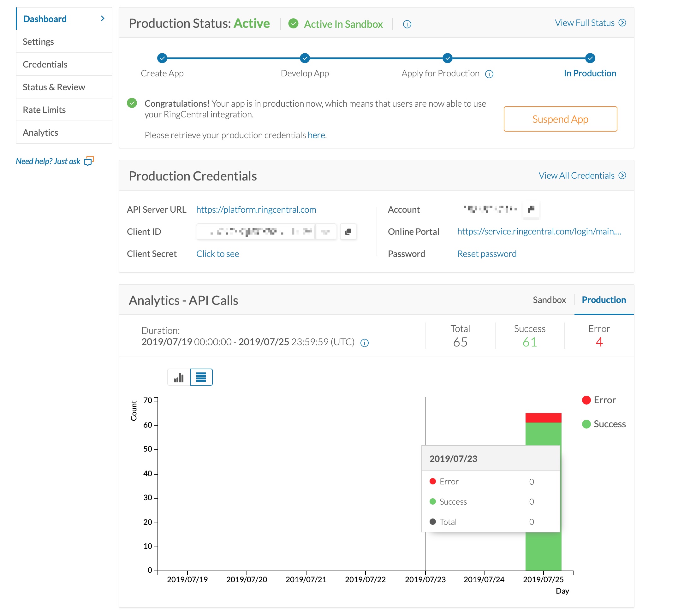This screenshot has height=616, width=678.
Task: Click info icon beside Apply for Production
Action: (489, 74)
